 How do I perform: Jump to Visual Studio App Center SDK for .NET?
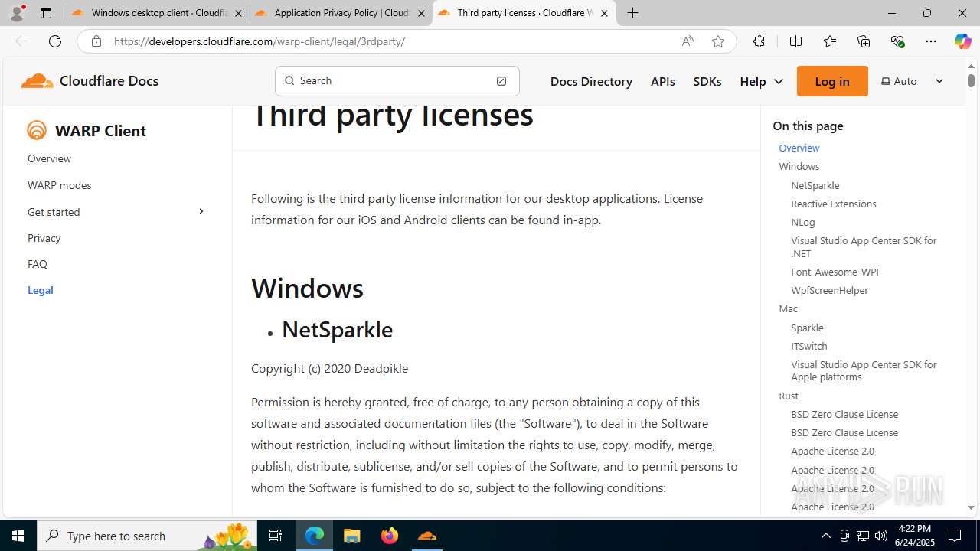coord(864,246)
